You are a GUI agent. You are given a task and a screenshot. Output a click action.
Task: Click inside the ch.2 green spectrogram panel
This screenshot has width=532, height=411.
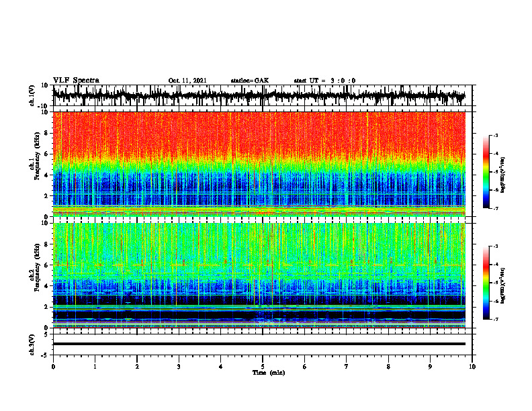point(259,275)
